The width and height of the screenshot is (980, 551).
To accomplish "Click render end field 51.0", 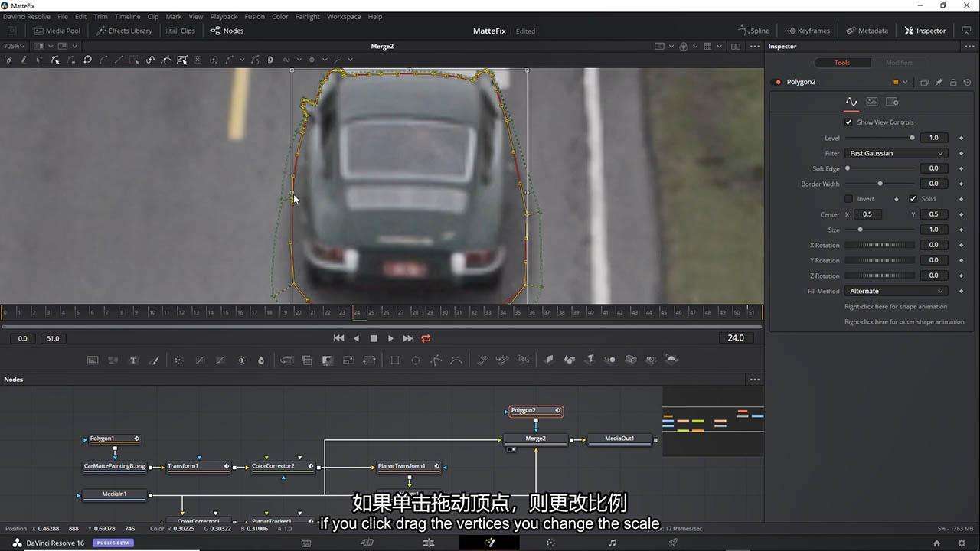I will (x=53, y=338).
